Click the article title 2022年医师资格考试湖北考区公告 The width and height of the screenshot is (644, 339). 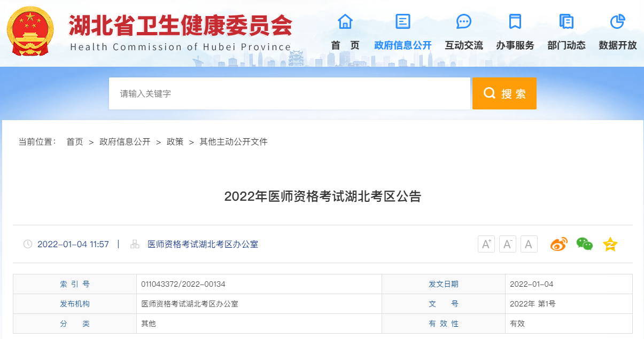(323, 196)
